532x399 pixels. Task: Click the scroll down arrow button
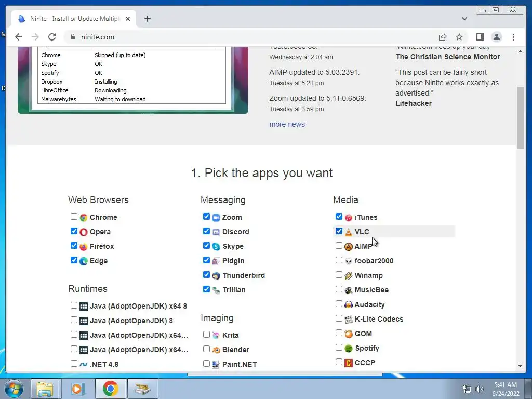[520, 366]
